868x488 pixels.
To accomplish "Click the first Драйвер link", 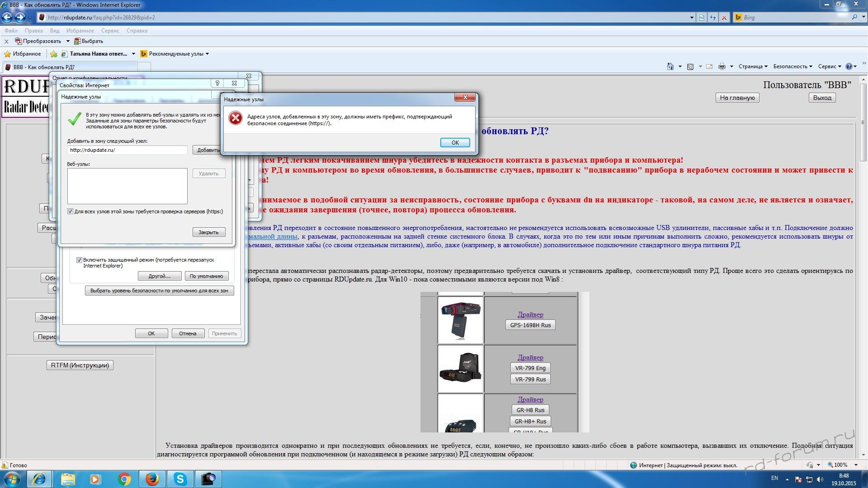I will pos(530,314).
